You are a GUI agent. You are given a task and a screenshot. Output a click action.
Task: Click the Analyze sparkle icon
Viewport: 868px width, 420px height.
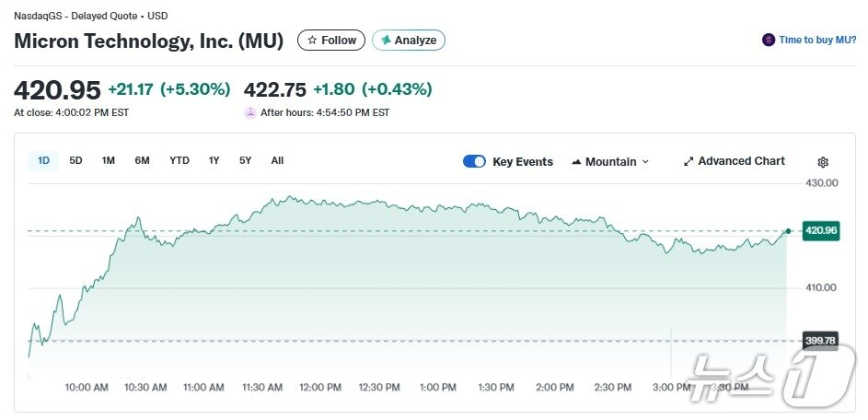click(x=386, y=41)
